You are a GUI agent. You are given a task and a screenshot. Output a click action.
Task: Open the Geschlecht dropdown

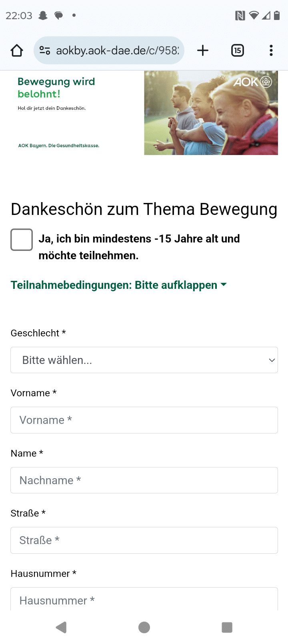click(x=144, y=360)
